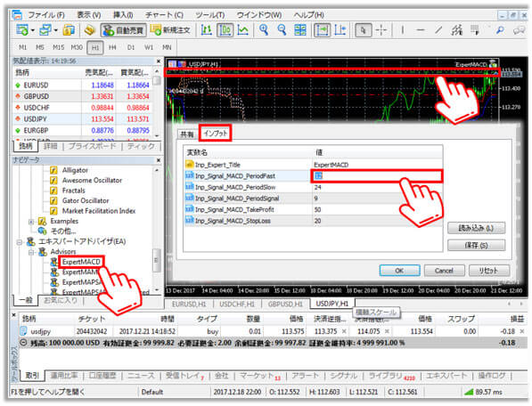Switch chart to candlestick display icon

pos(225,30)
